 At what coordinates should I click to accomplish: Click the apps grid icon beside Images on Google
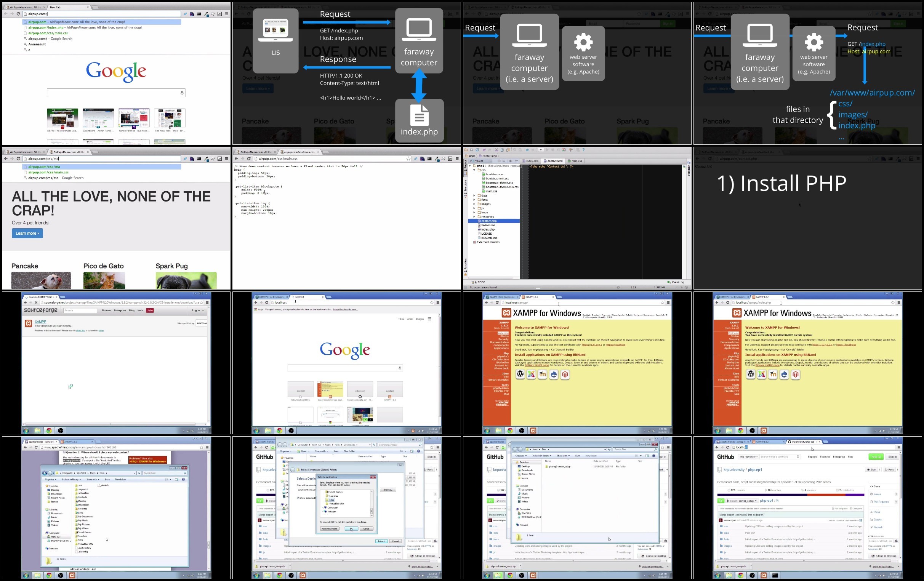(x=429, y=319)
